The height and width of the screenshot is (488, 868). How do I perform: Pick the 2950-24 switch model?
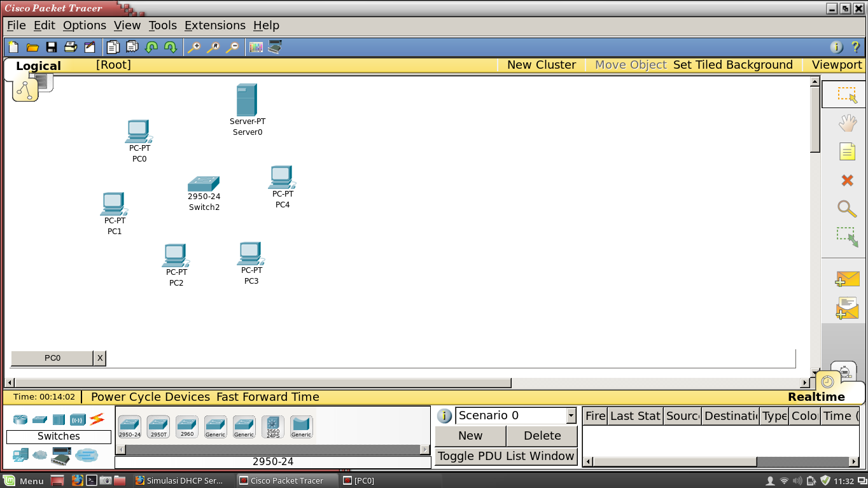(129, 427)
